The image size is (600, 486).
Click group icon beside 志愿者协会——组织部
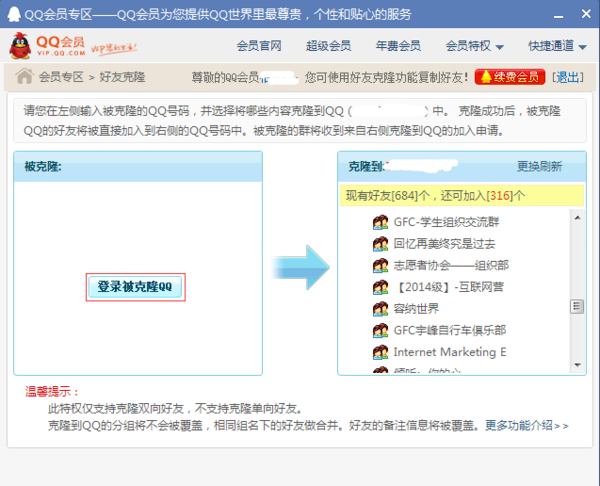pos(380,266)
